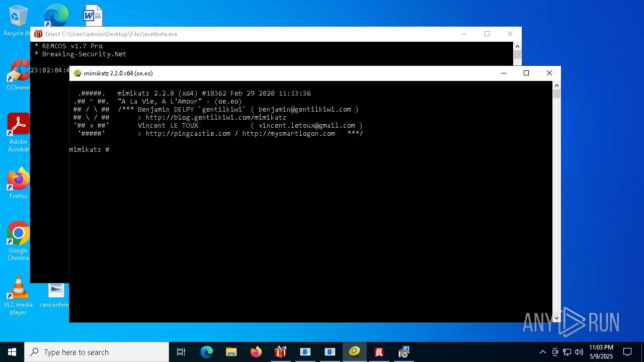This screenshot has height=362, width=644.
Task: Close the evetbeta.exe window
Action: click(x=510, y=34)
